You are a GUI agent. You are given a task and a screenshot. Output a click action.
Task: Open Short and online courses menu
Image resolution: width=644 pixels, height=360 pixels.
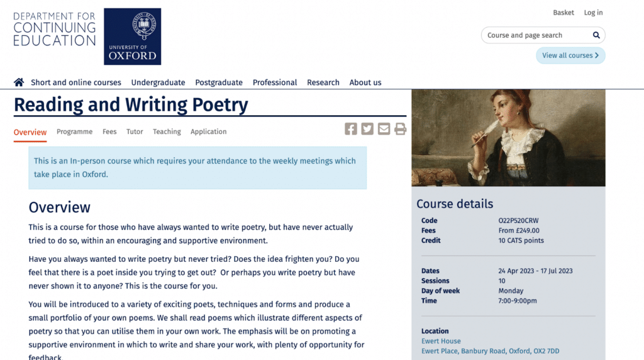[x=76, y=82]
